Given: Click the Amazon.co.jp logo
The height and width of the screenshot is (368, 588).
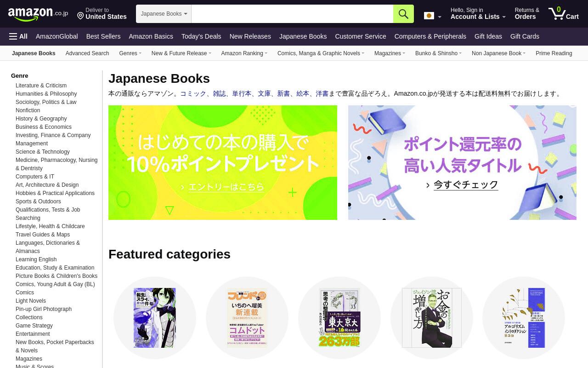Looking at the screenshot, I should tap(38, 14).
